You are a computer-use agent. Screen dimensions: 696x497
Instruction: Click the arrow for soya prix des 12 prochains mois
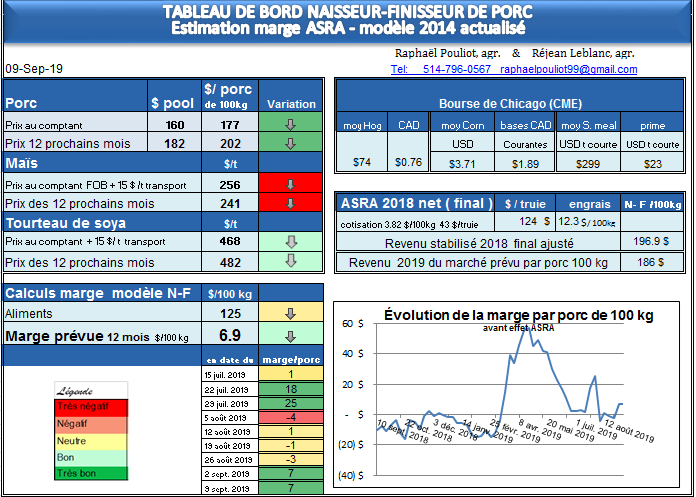tap(291, 261)
